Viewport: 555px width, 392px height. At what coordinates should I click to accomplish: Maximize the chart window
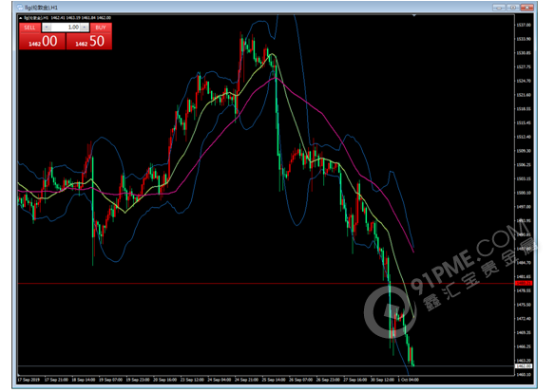point(512,7)
